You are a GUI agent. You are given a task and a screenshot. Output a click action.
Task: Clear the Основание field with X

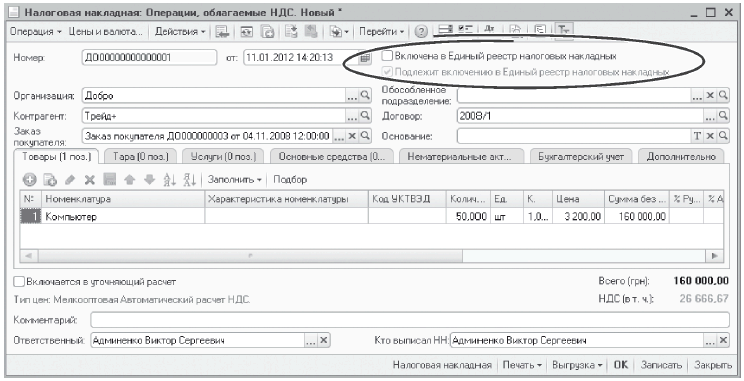710,136
